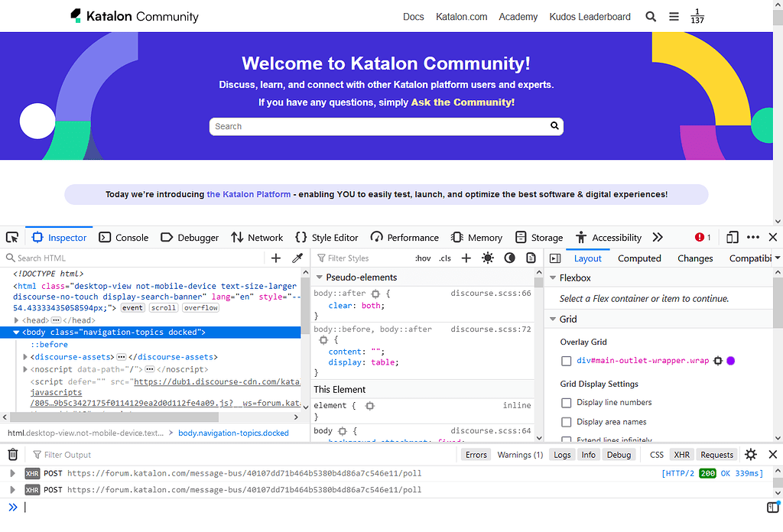783x532 pixels.
Task: Click the create new node plus icon
Action: 275,258
